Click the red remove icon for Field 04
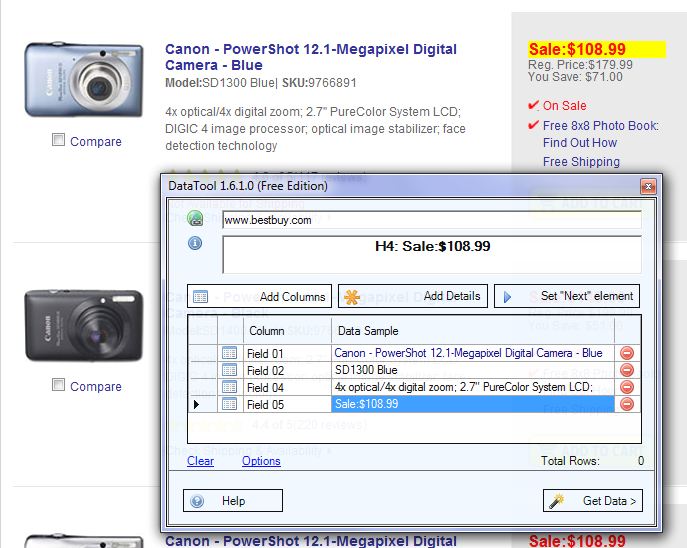The width and height of the screenshot is (687, 548). tap(627, 387)
